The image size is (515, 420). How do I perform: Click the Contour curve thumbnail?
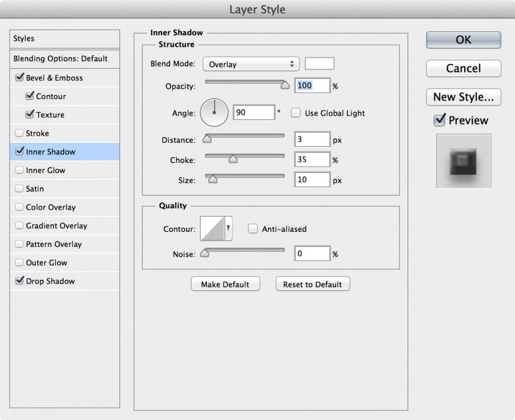click(x=212, y=229)
